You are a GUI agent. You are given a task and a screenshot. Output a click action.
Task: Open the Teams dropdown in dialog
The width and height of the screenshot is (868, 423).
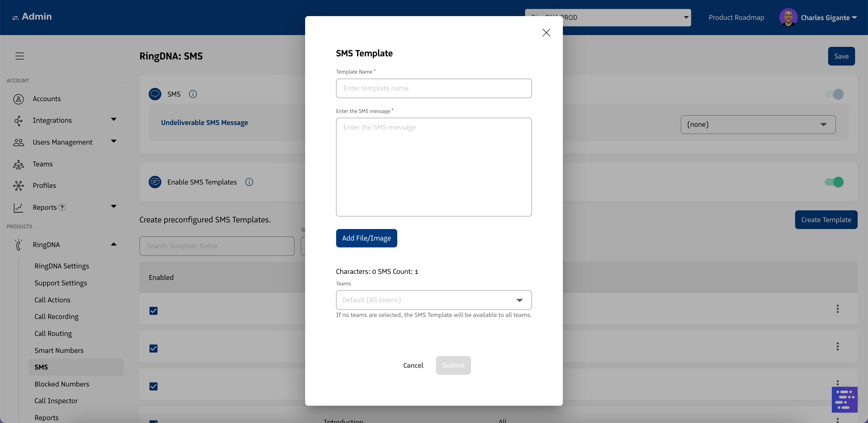pyautogui.click(x=434, y=300)
